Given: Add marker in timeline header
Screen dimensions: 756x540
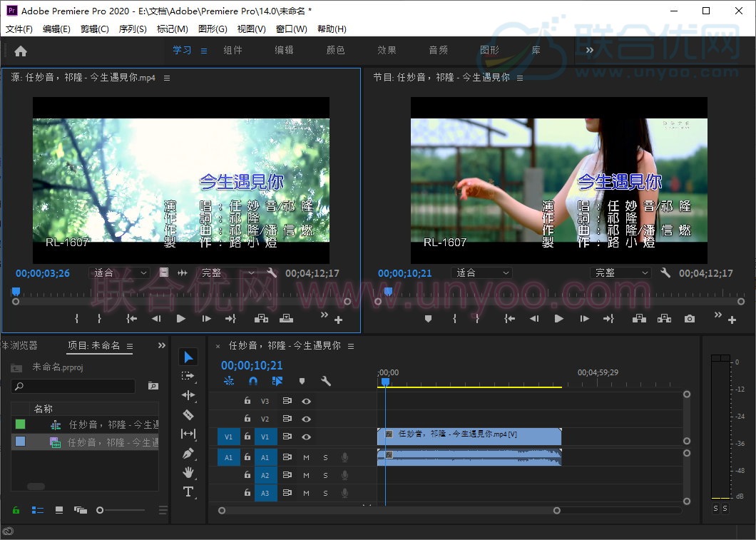Looking at the screenshot, I should click(x=302, y=381).
